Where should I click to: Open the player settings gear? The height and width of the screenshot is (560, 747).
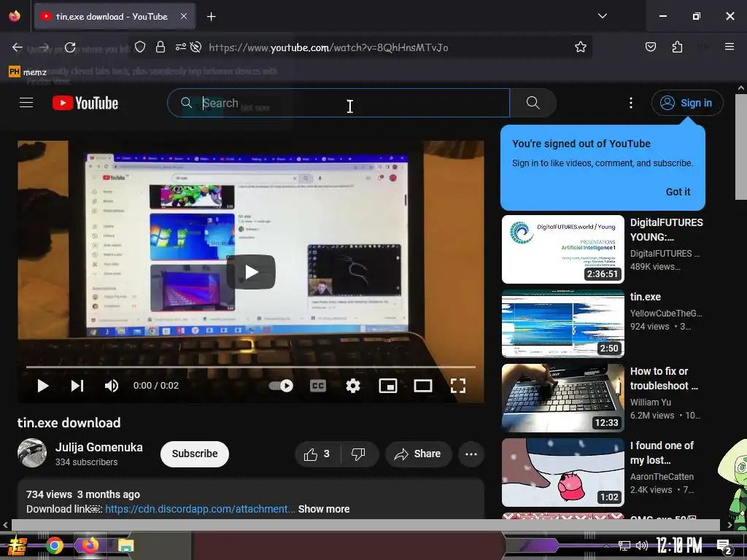(352, 386)
